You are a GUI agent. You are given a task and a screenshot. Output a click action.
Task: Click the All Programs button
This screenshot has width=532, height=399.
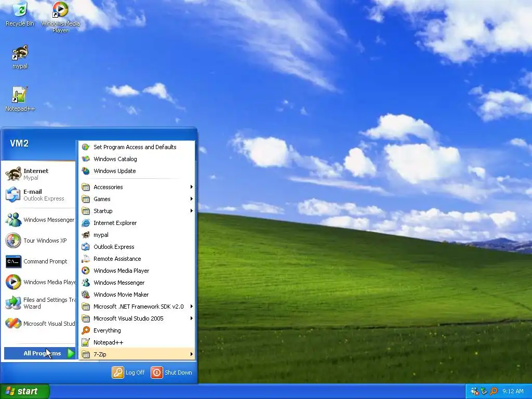tap(39, 353)
